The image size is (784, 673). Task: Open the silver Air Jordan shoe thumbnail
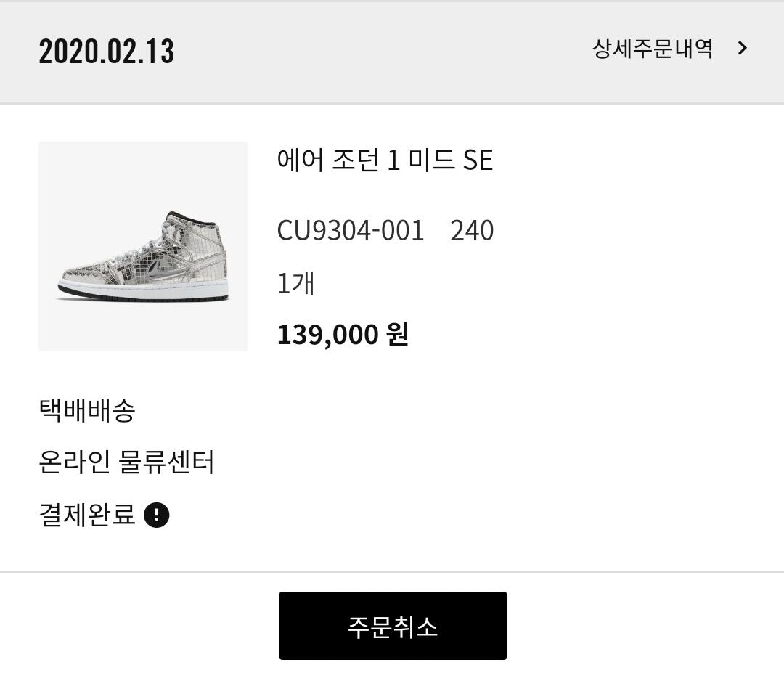coord(143,247)
